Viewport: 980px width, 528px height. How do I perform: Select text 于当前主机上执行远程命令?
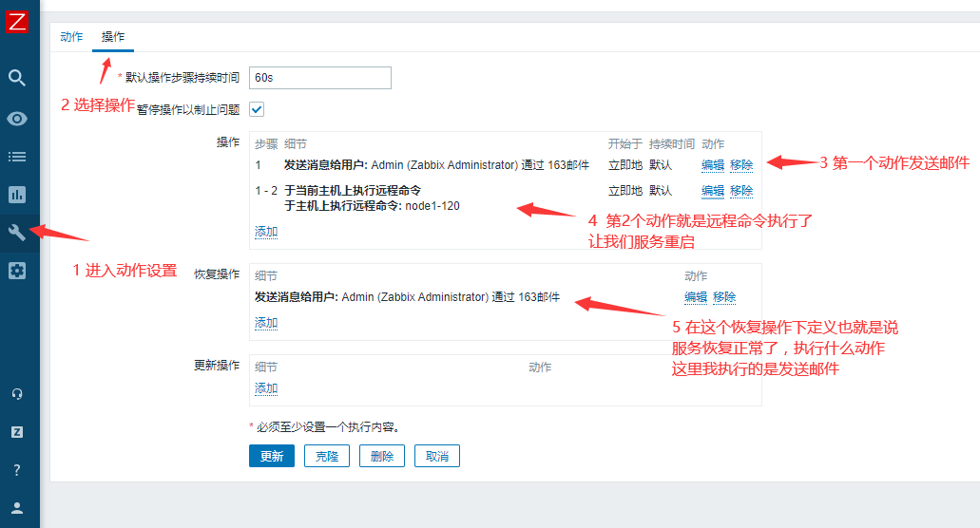click(x=353, y=190)
